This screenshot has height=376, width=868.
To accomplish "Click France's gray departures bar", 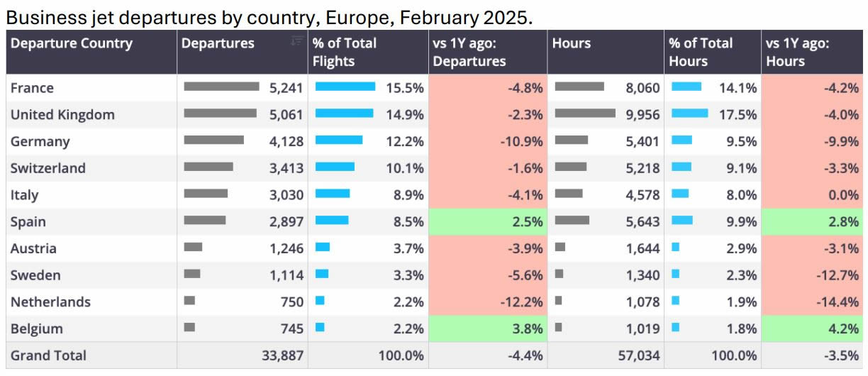I will click(x=221, y=87).
